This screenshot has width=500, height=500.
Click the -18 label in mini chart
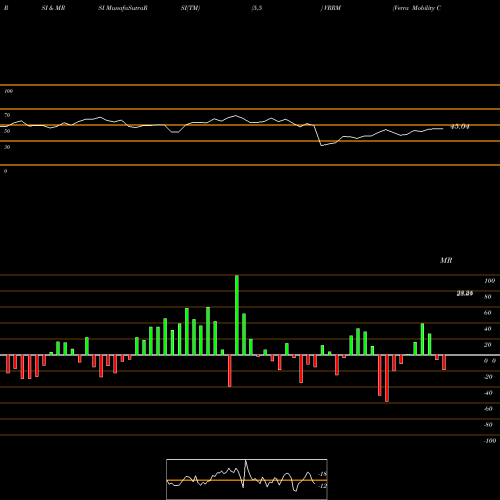[x=323, y=474]
